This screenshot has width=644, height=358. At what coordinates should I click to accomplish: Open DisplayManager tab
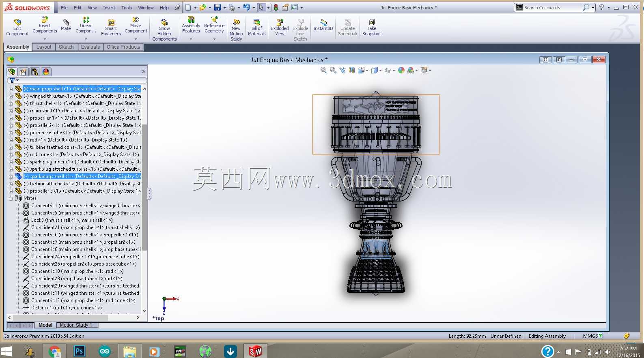coord(46,72)
